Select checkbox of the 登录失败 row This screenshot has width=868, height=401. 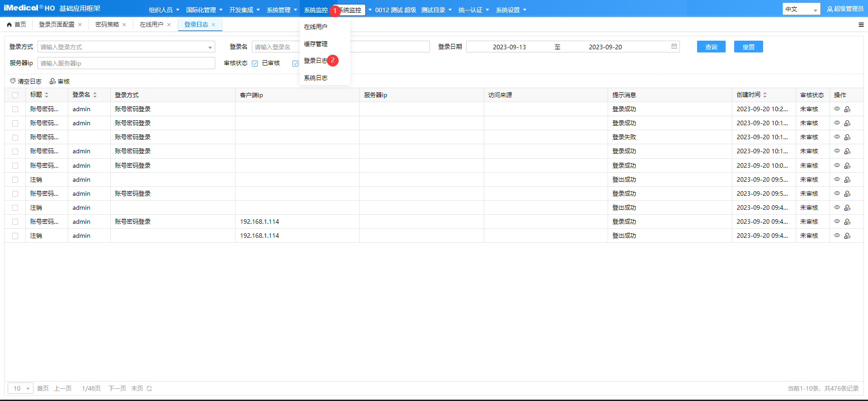[x=15, y=137]
